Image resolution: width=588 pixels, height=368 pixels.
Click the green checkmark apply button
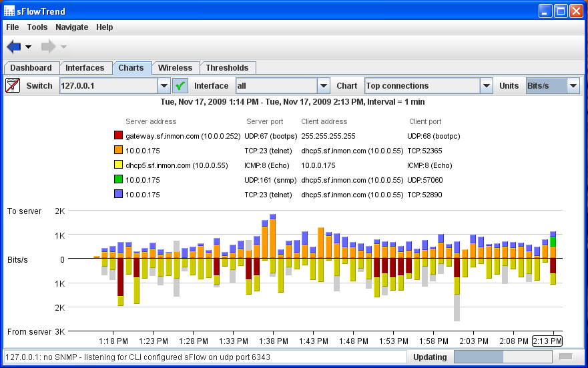click(180, 86)
